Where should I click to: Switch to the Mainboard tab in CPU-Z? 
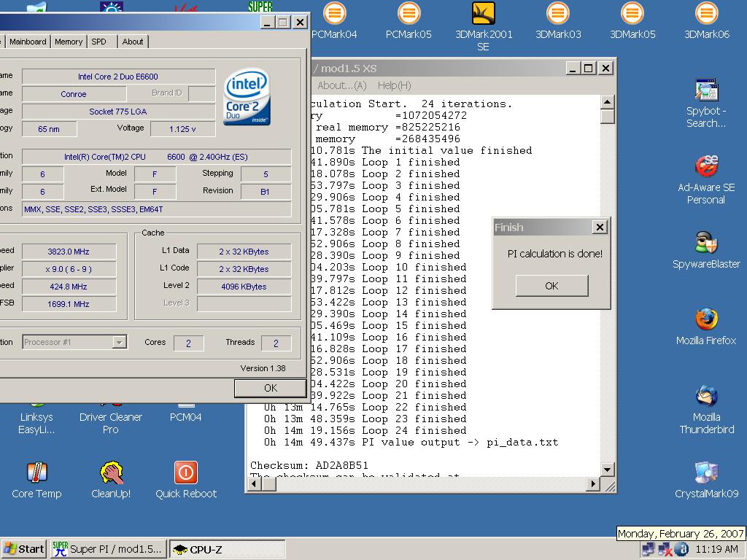[28, 42]
